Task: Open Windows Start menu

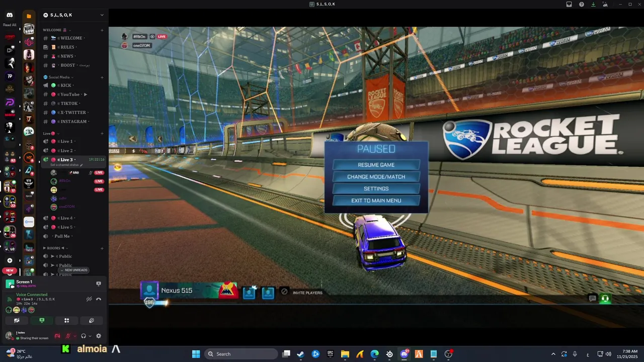Action: [x=196, y=354]
